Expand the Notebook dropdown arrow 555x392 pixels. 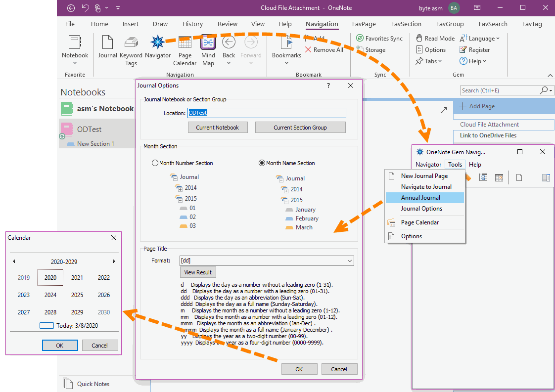click(x=75, y=62)
